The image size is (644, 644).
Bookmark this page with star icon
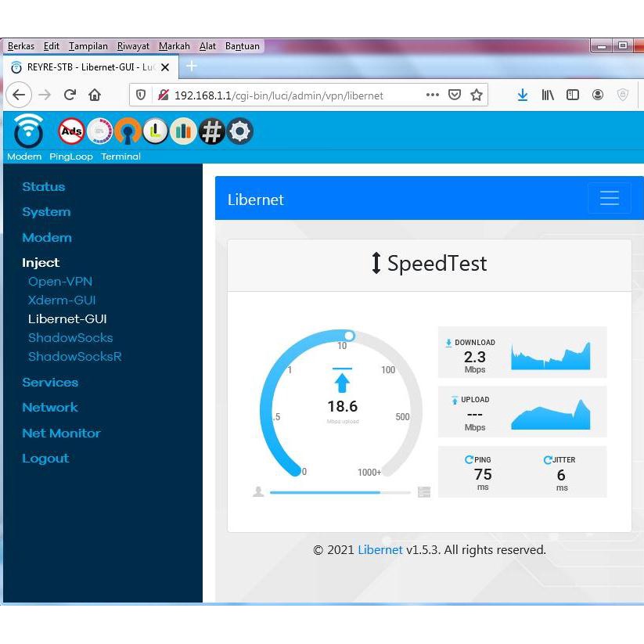pos(477,95)
